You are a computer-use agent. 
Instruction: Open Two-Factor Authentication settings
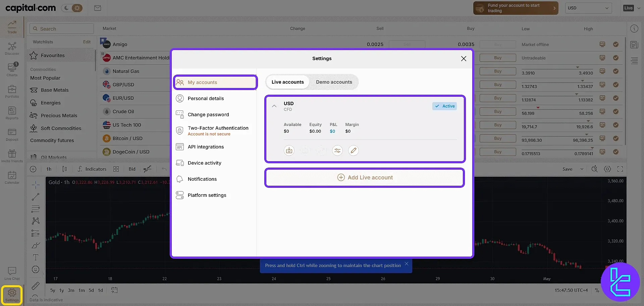218,130
